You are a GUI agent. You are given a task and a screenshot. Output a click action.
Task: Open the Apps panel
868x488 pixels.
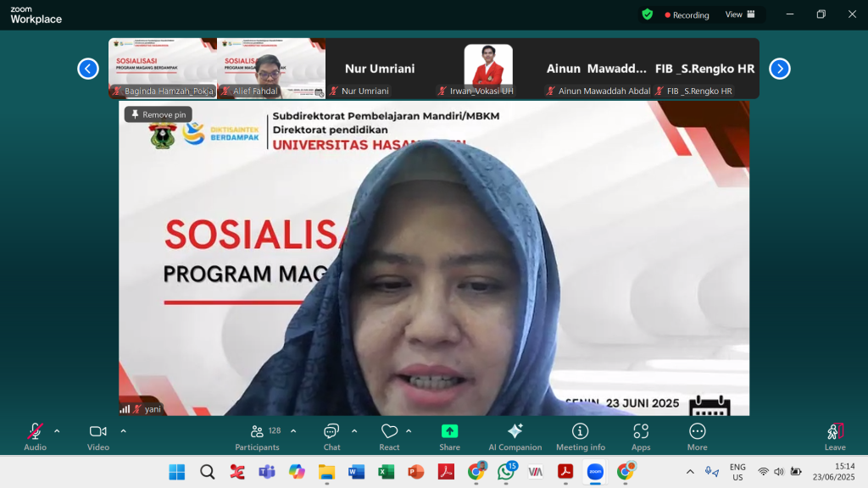[641, 435]
